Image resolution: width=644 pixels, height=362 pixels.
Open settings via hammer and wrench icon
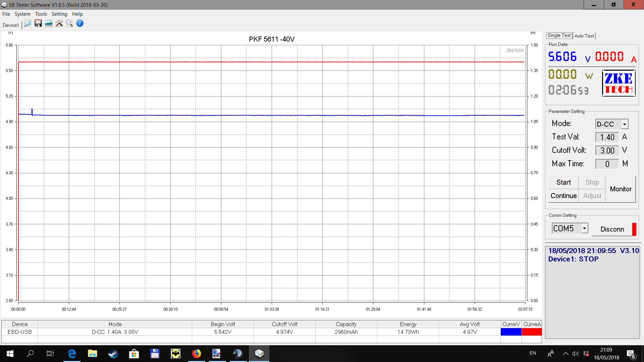[59, 23]
